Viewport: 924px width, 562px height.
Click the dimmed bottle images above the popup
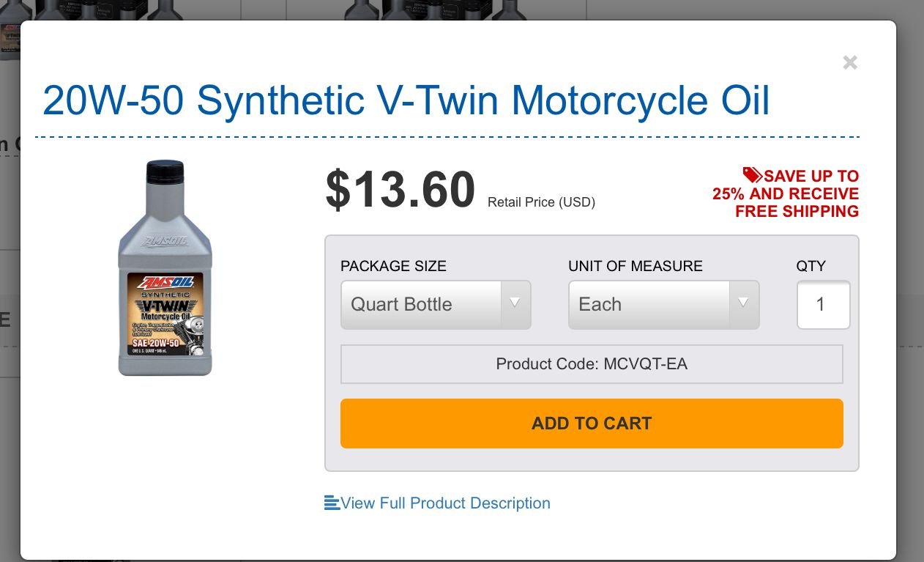point(436,10)
